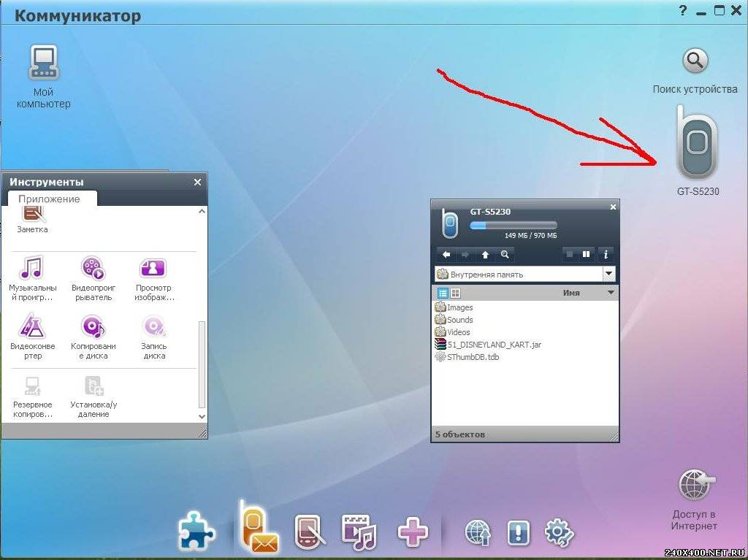Screen dimensions: 748x560
Task: Close the Инструменты panel
Action: pyautogui.click(x=197, y=182)
